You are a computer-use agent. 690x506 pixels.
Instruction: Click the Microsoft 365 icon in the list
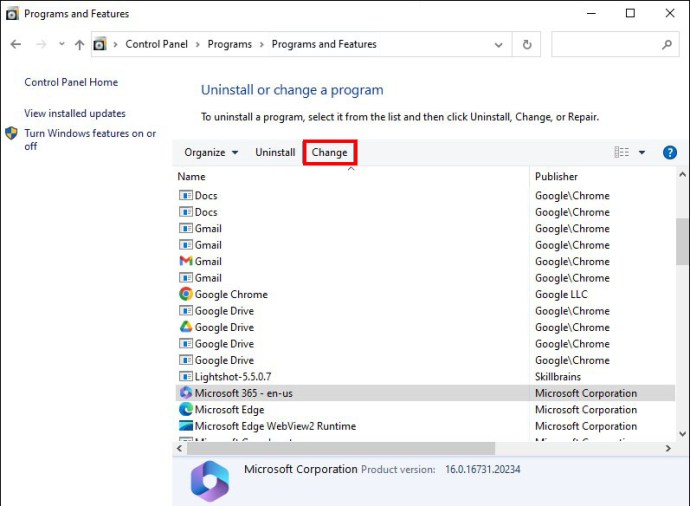(186, 393)
